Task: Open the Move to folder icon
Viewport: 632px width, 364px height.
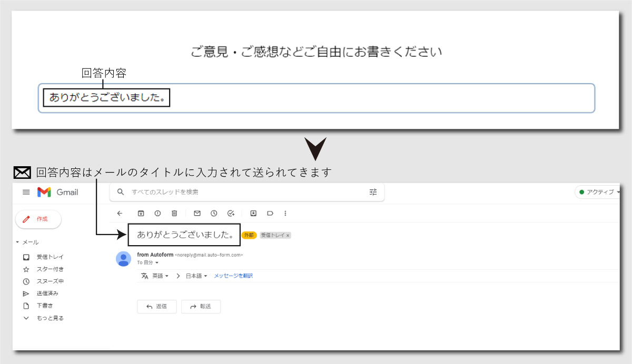Action: 253,214
